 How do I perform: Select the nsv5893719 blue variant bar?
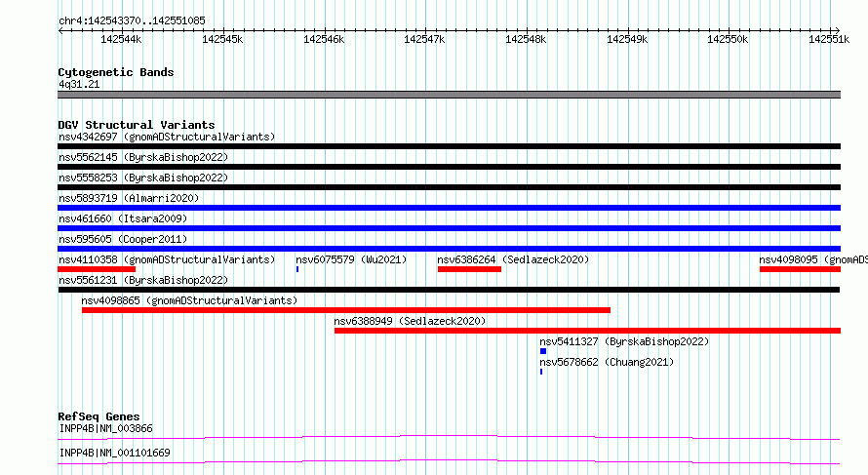pos(449,208)
